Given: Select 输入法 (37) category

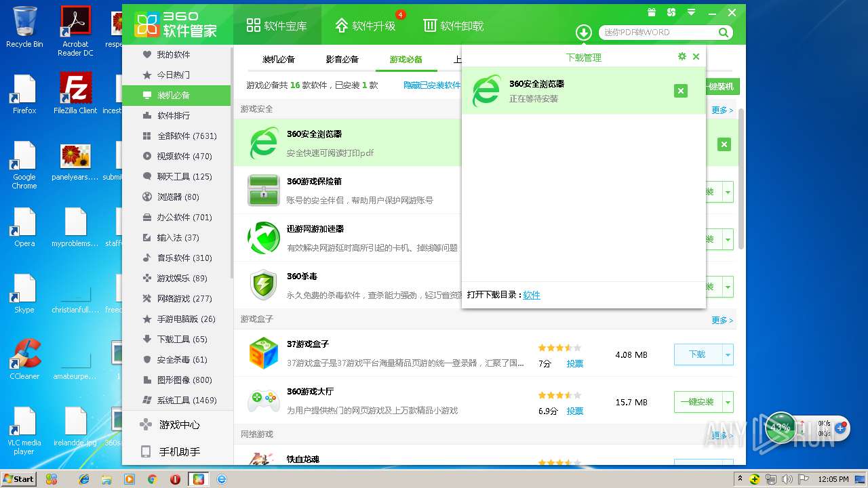Looking at the screenshot, I should click(176, 237).
